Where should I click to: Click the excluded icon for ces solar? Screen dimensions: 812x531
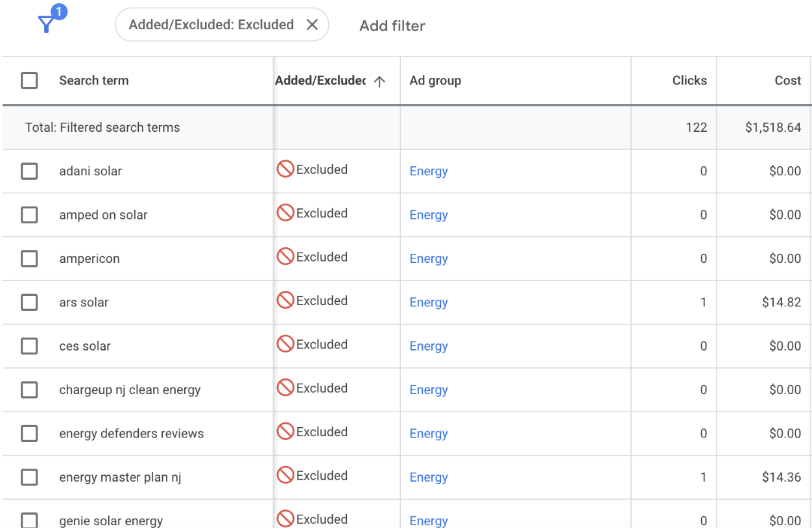(x=285, y=345)
